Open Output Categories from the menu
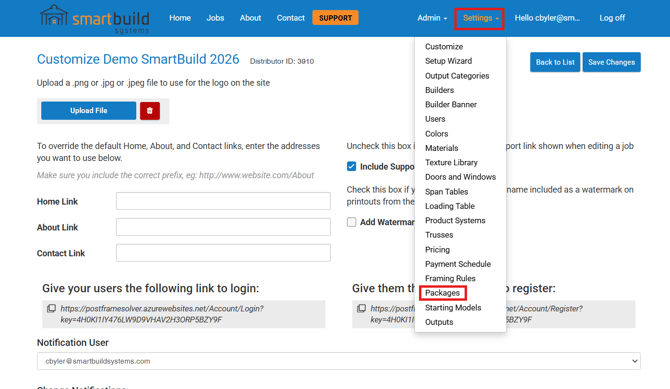 click(457, 76)
